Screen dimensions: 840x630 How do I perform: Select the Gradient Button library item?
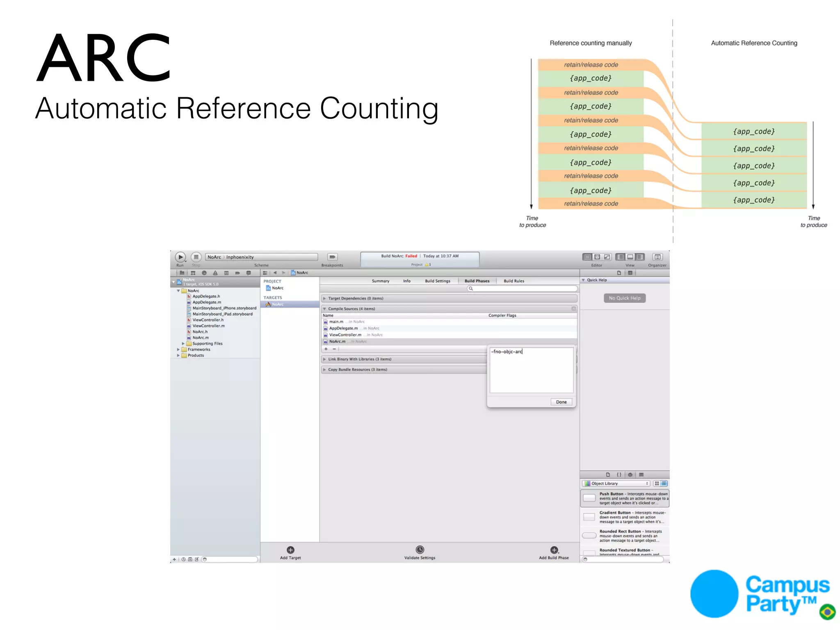click(625, 517)
